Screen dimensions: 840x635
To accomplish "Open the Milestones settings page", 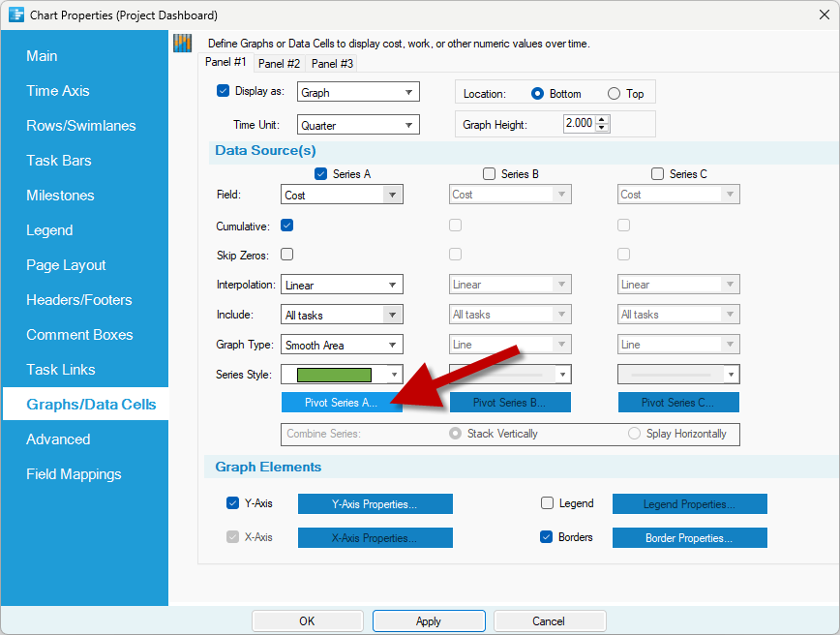I will pos(60,196).
